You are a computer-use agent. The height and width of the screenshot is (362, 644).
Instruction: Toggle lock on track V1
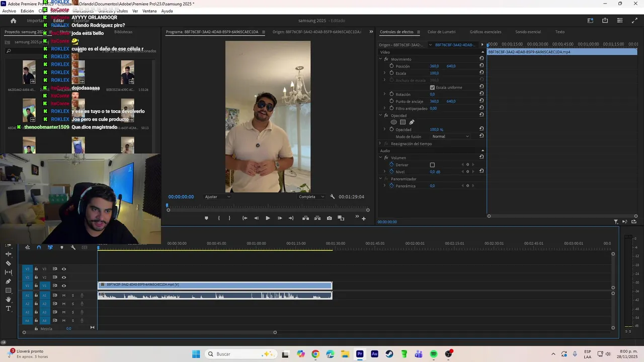36,286
